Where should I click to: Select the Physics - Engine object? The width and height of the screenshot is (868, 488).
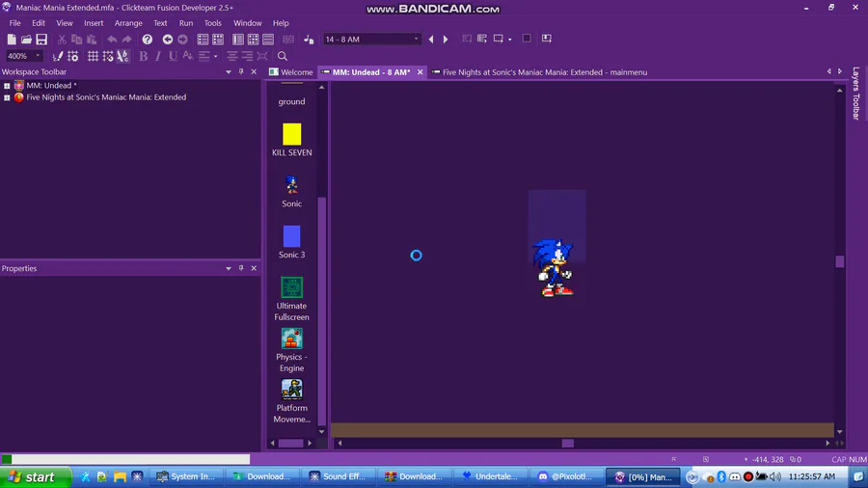[x=291, y=339]
